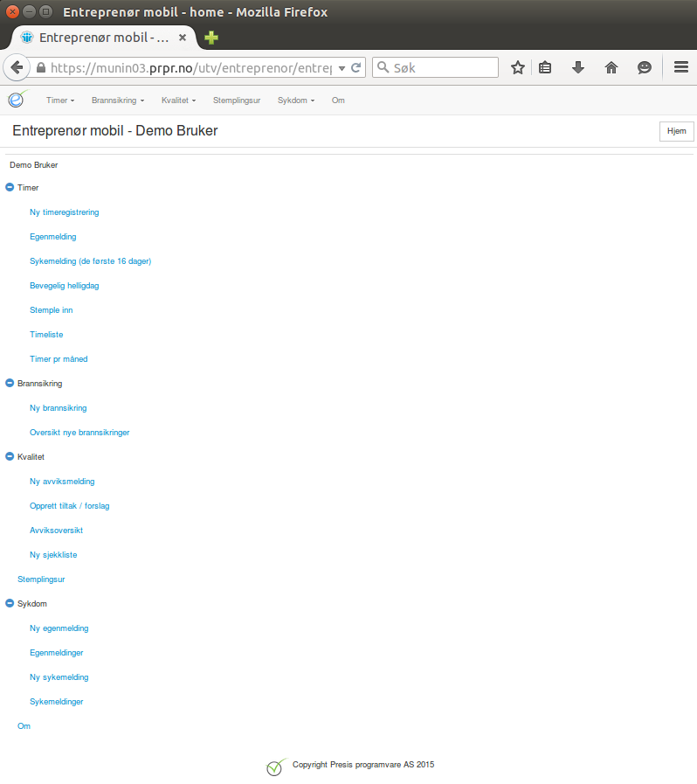Open Bevegelig helligdag link
This screenshot has width=697, height=784.
(x=65, y=286)
